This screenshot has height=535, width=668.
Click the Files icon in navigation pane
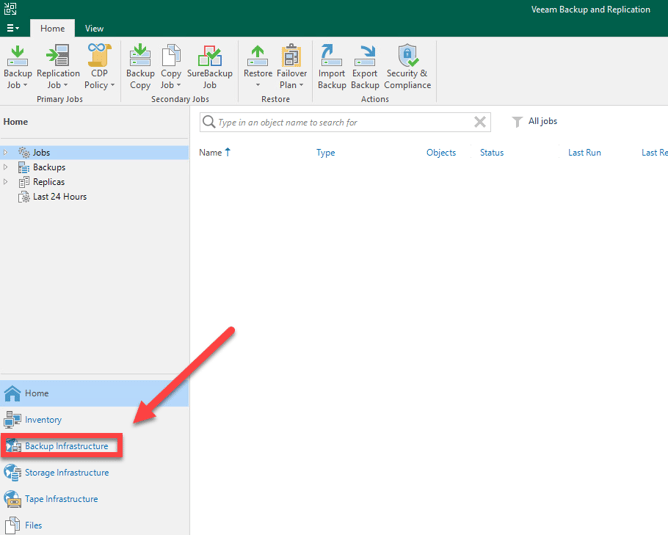click(x=12, y=525)
